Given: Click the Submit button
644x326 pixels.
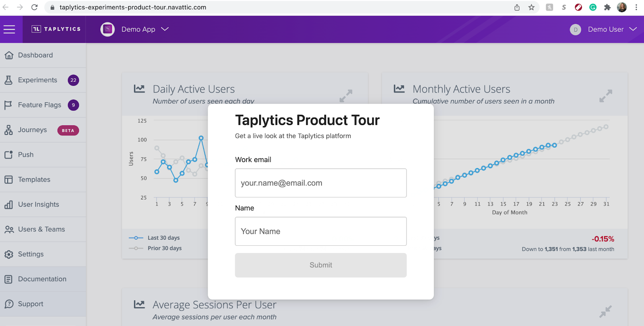Looking at the screenshot, I should pos(321,265).
